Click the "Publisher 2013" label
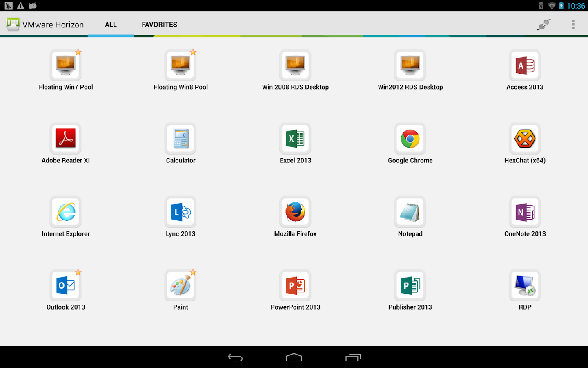This screenshot has width=588, height=368. 410,307
